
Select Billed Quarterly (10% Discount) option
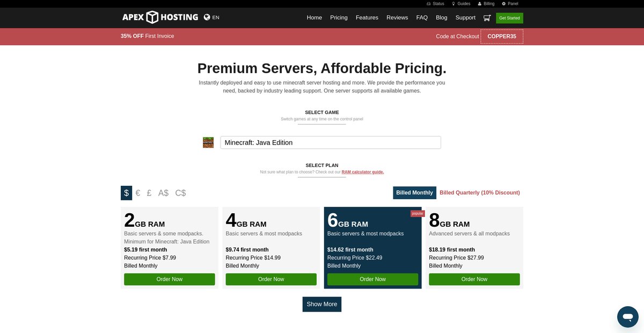480,193
